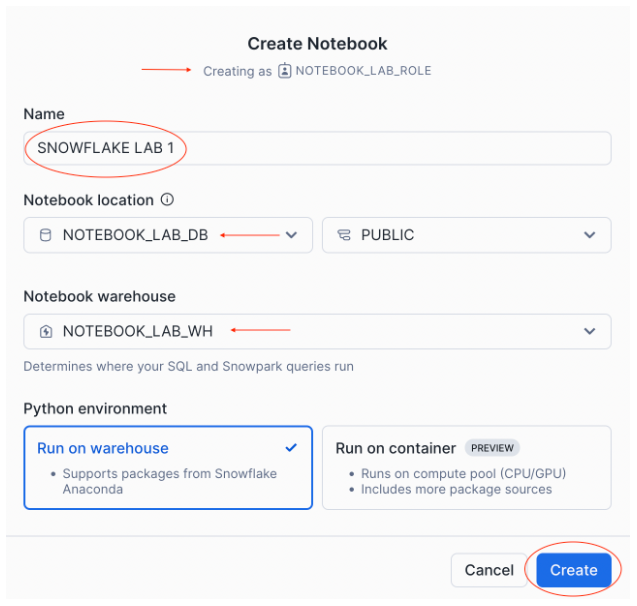Expand the Notebook warehouse dropdown chevron
The image size is (637, 606).
(589, 332)
